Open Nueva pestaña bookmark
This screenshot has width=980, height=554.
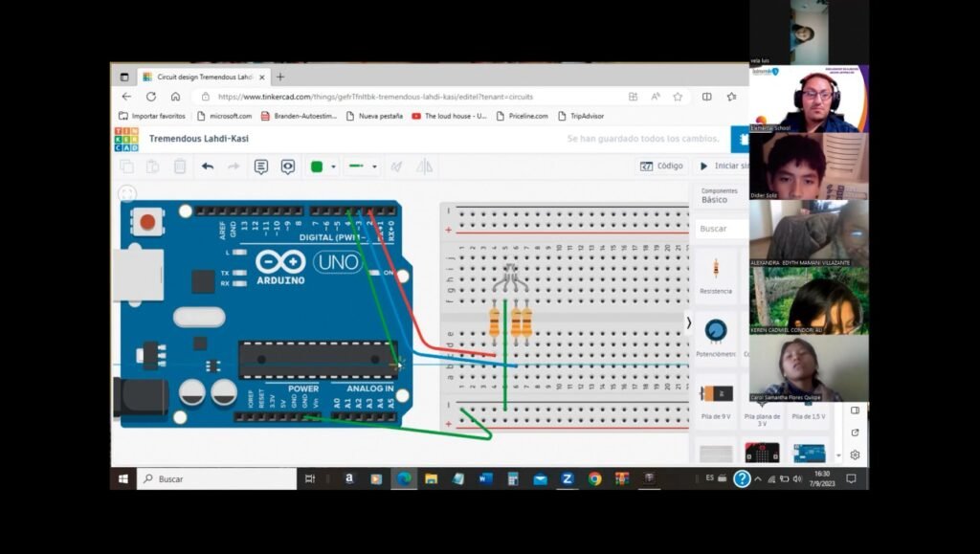coord(374,116)
